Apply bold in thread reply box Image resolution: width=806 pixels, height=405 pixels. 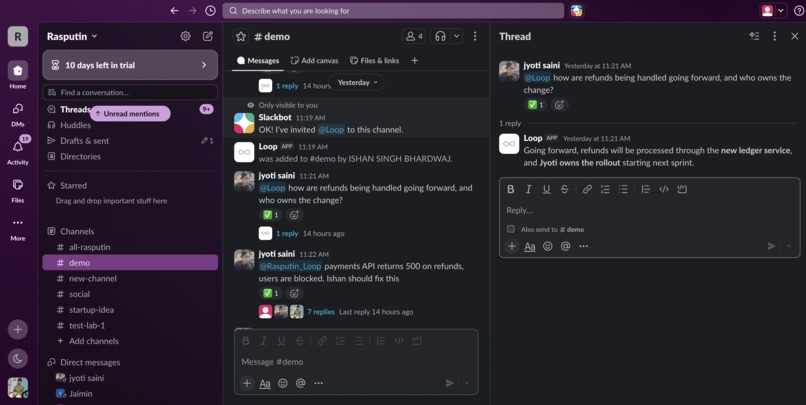(x=510, y=189)
